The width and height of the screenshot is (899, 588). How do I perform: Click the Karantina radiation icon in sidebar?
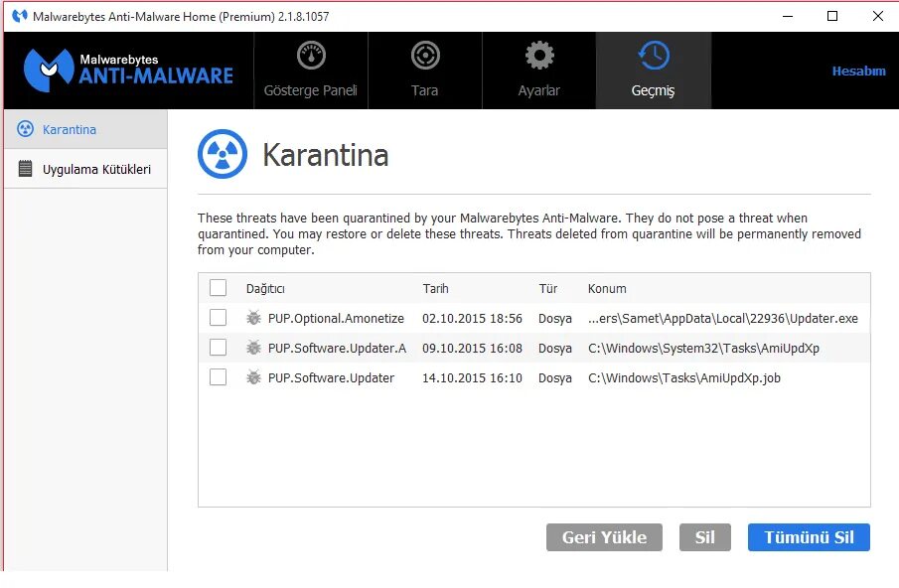tap(25, 129)
